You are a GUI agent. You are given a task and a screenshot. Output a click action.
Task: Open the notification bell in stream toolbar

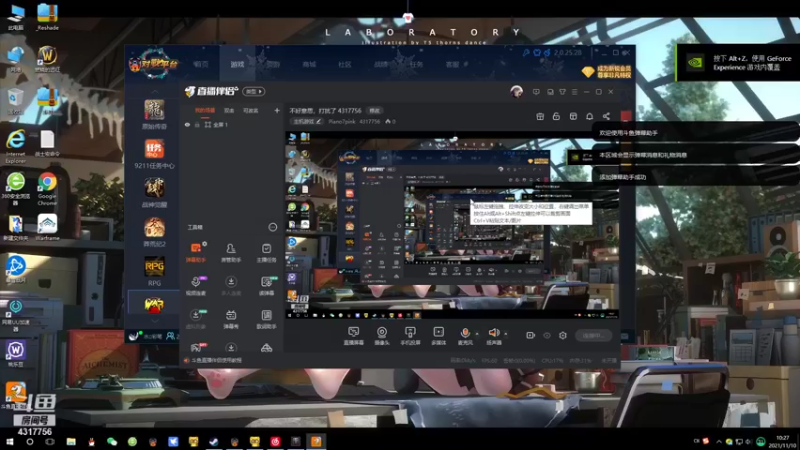click(x=589, y=116)
